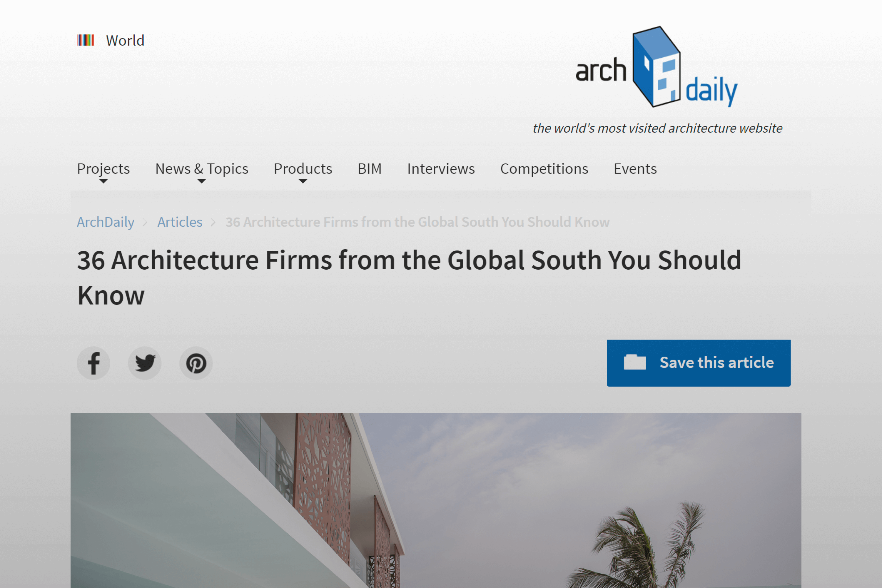
Task: Click the site tagline under logo
Action: tap(657, 128)
